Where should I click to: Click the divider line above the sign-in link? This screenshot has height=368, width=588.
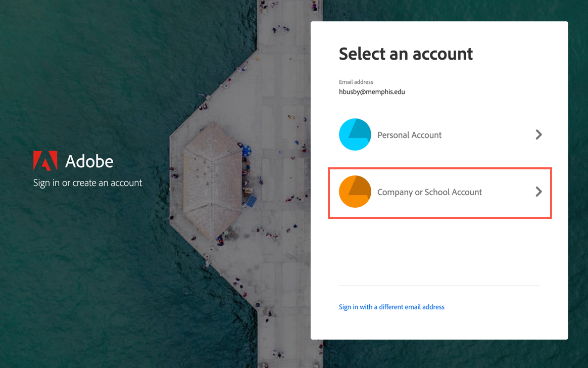tap(439, 286)
